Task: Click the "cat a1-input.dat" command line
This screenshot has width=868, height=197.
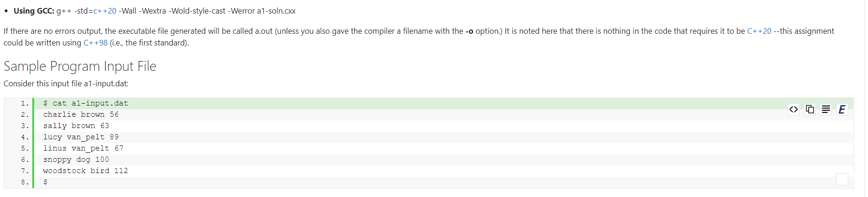Action: [90, 103]
